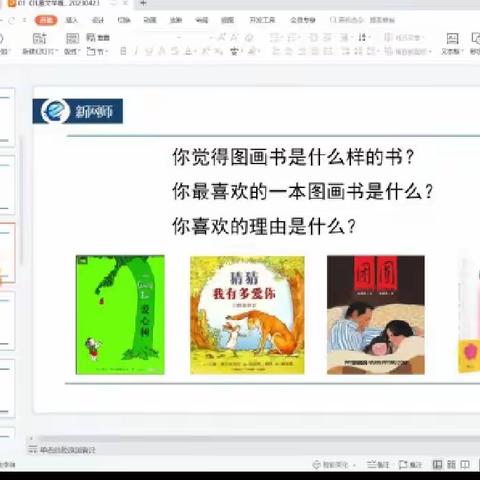Select the 新网师 logo on the slide
The image size is (480, 480).
pyautogui.click(x=78, y=111)
